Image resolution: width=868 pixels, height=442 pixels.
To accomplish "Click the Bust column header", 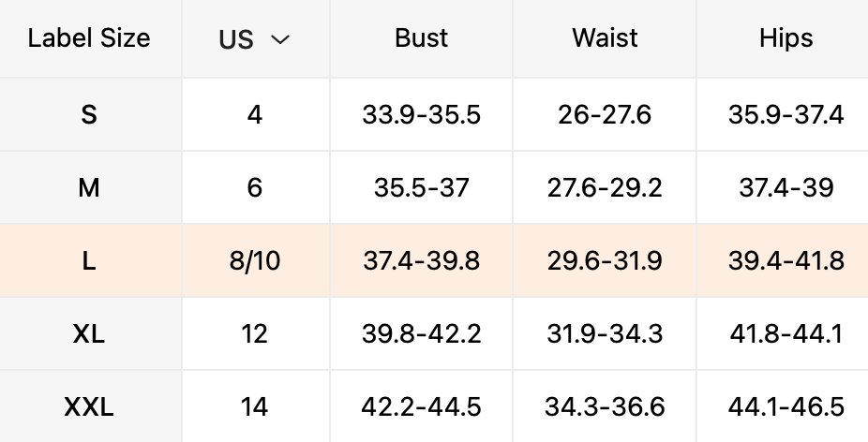I will point(421,38).
